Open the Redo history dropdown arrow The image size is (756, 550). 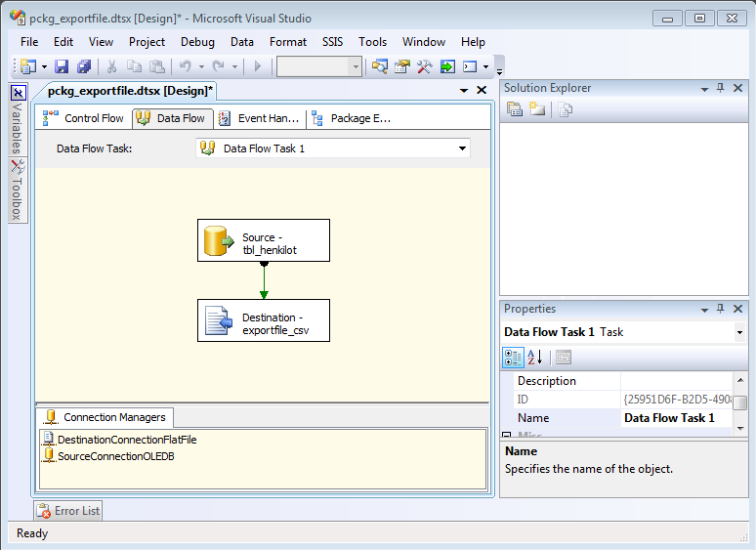[x=234, y=66]
